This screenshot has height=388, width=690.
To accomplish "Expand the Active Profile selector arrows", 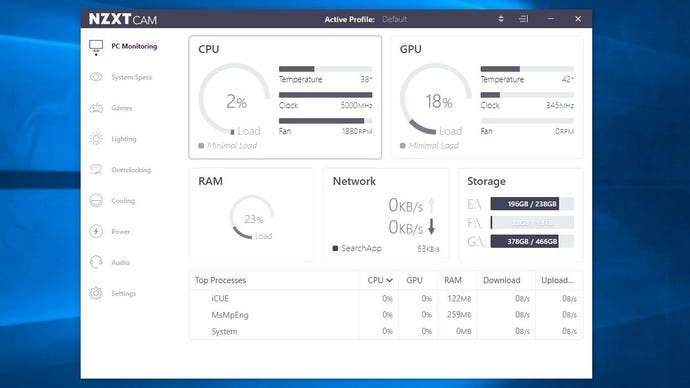I will coord(501,19).
